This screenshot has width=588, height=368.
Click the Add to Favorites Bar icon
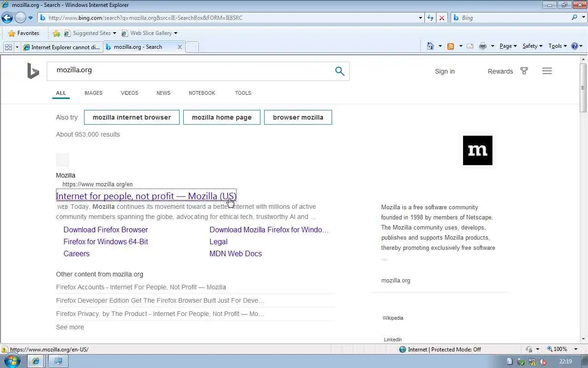click(57, 33)
